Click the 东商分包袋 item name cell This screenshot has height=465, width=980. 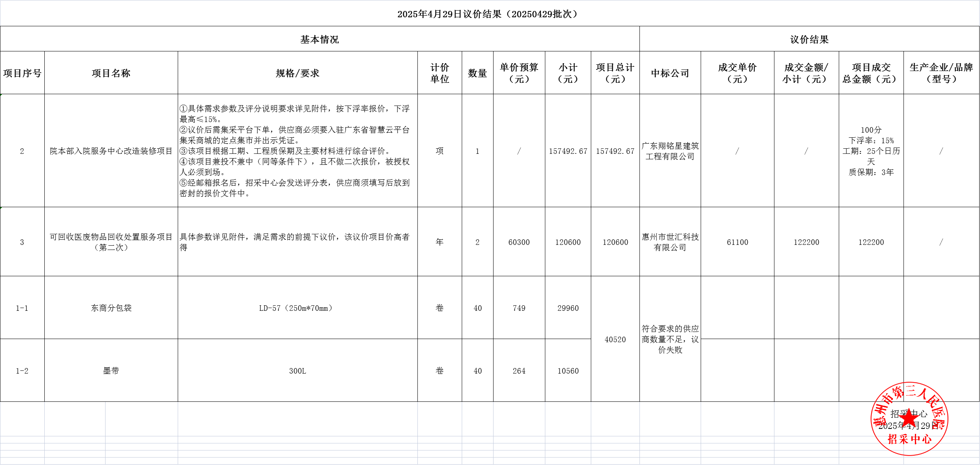(x=111, y=308)
